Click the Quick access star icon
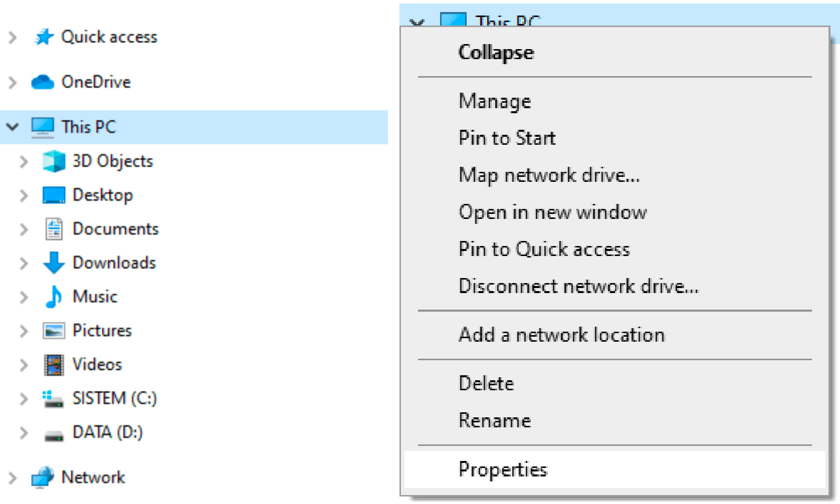Screen dimensions: 840x504 click(x=44, y=37)
